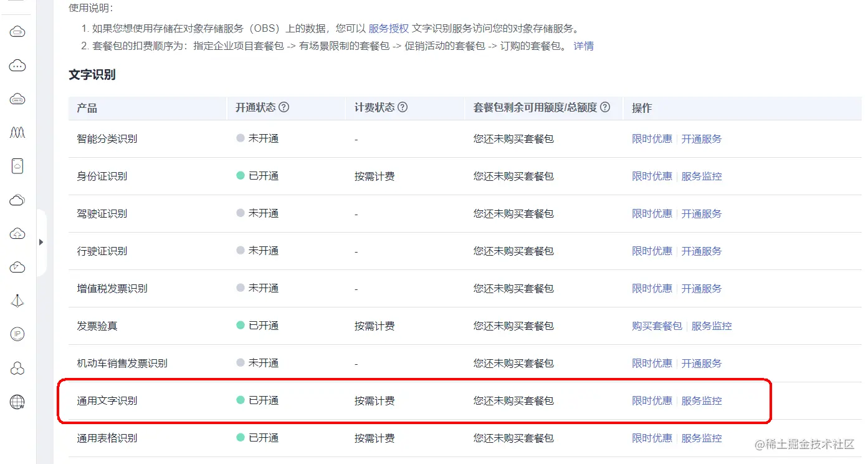Click 限时优惠 for 驾驶证识别
Image resolution: width=868 pixels, height=464 pixels.
point(652,214)
